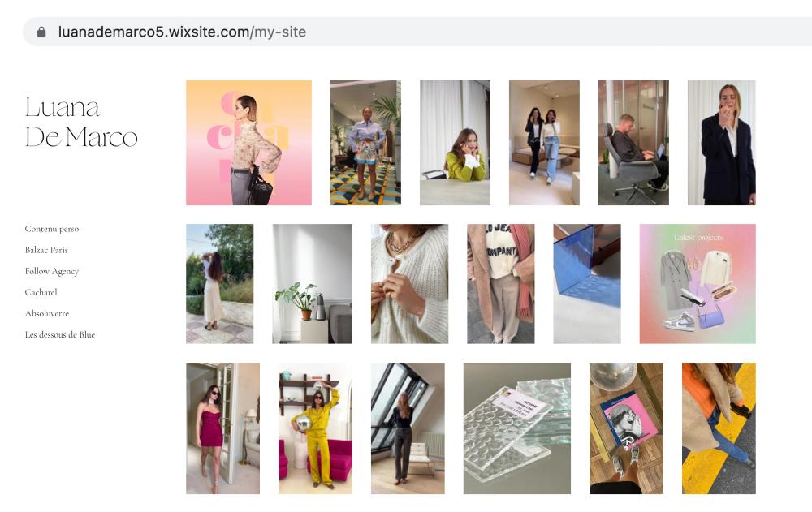View photo of woman in green cardigan
The width and height of the screenshot is (812, 512).
click(x=456, y=143)
